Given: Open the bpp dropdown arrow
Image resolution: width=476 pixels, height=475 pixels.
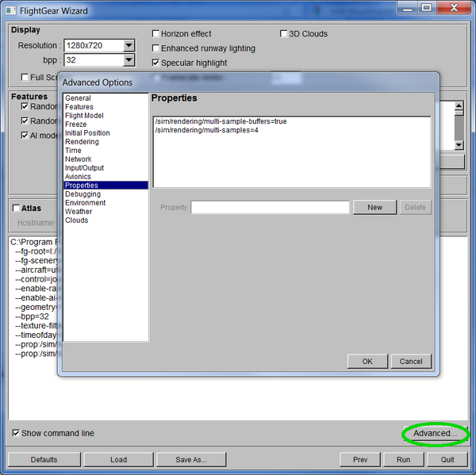Looking at the screenshot, I should tap(129, 60).
